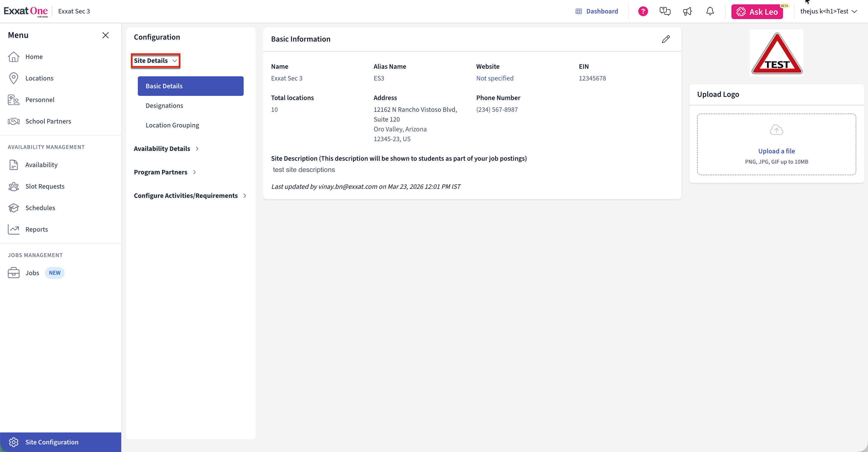Screen dimensions: 868x452
Task: Open the chat support icon
Action: tap(665, 11)
